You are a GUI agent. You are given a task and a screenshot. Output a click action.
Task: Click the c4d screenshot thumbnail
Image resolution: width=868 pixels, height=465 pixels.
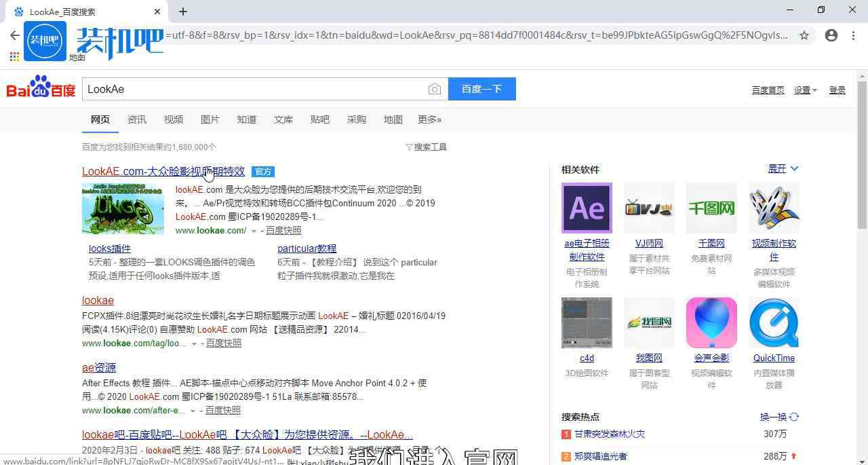587,322
